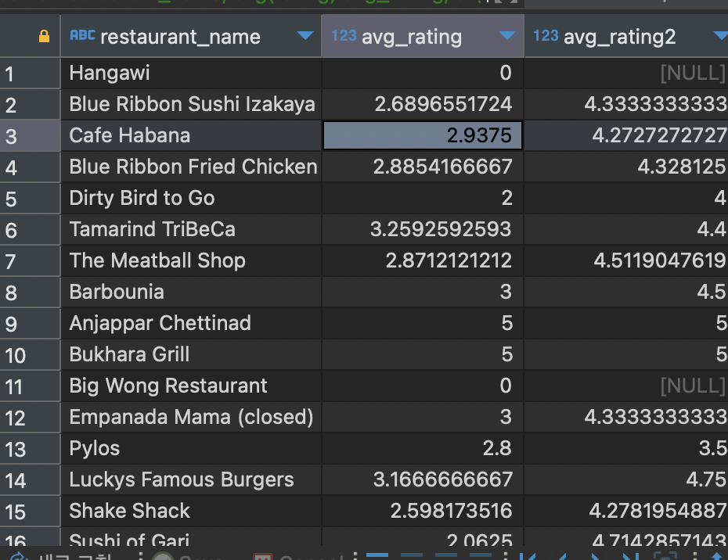Click the 2.8 avg_rating cell for Pylos

pos(423,449)
